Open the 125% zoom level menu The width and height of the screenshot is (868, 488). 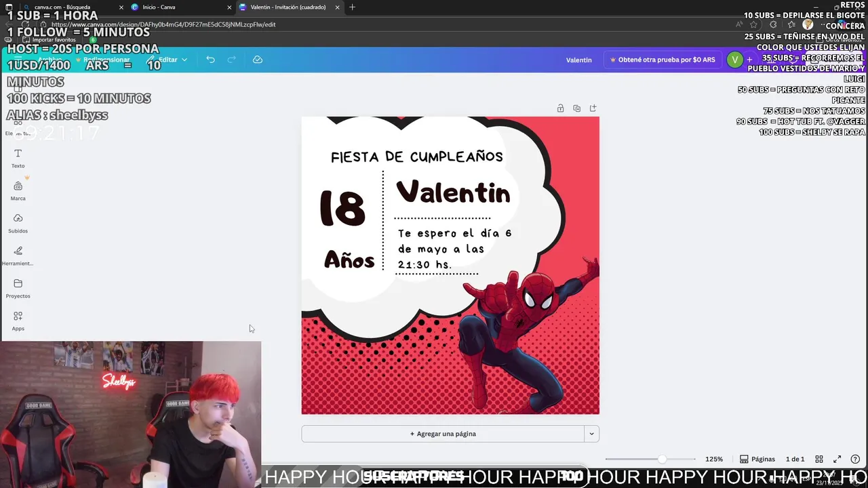pos(714,459)
